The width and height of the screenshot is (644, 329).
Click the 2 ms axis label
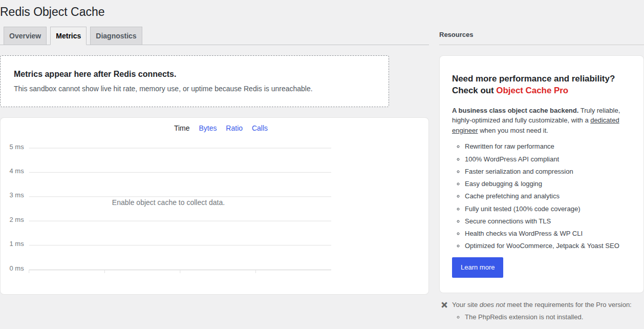[x=17, y=220]
